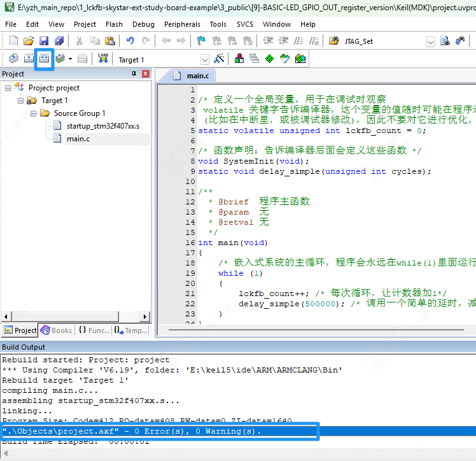The height and width of the screenshot is (461, 476).
Task: Toggle the Project panel pin icon
Action: click(134, 74)
